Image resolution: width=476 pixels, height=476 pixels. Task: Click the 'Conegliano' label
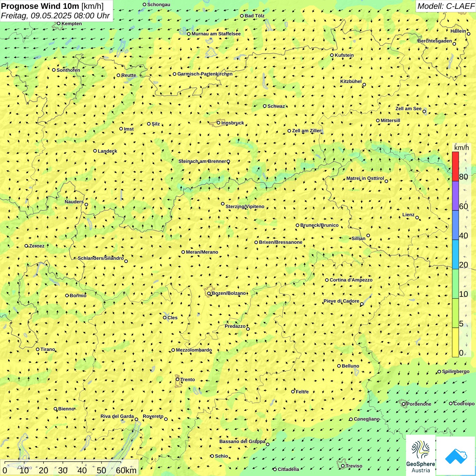pos(367,419)
